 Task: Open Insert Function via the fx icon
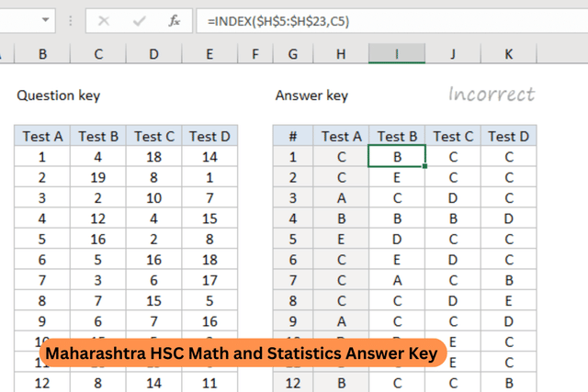click(x=174, y=21)
